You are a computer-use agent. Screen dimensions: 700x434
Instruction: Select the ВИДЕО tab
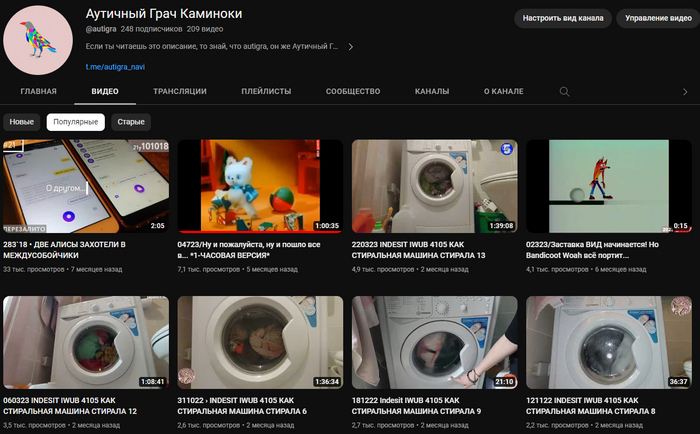click(x=105, y=91)
